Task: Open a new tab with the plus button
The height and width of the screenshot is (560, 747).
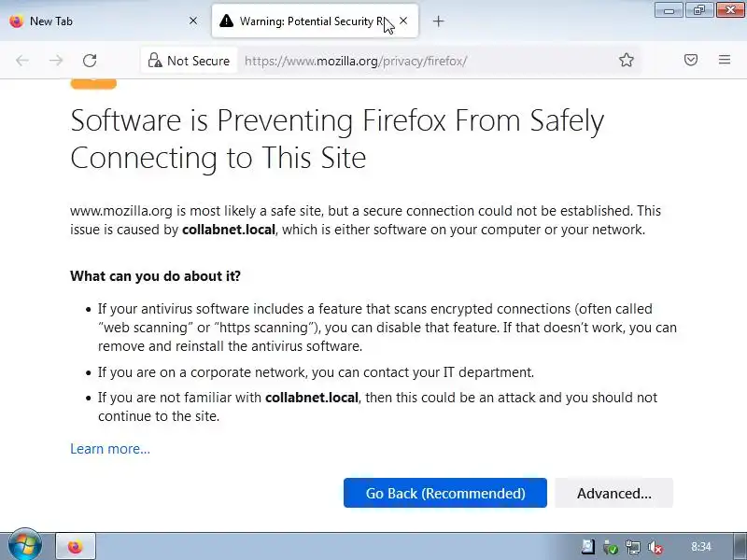Action: (439, 21)
